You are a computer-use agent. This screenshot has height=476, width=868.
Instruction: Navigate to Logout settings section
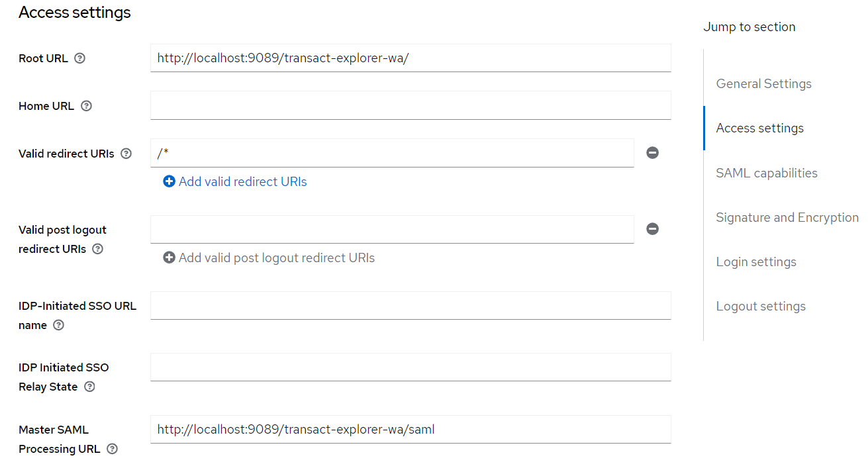point(760,306)
